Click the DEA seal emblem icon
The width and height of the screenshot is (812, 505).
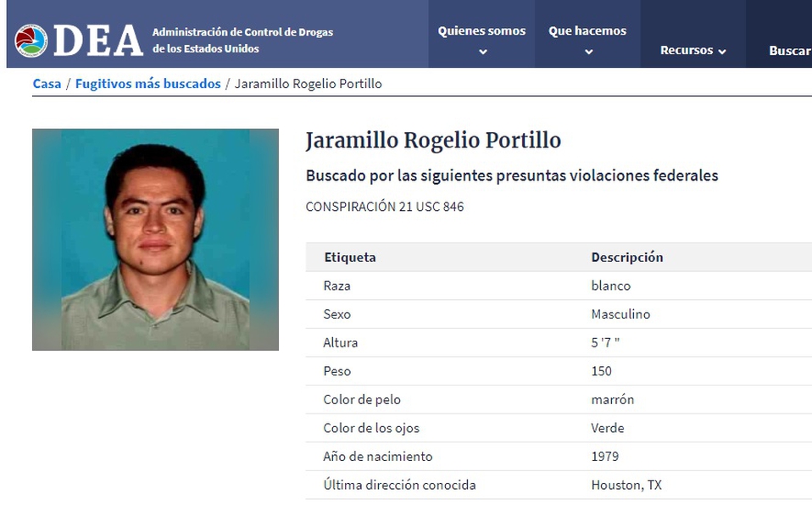pyautogui.click(x=31, y=41)
